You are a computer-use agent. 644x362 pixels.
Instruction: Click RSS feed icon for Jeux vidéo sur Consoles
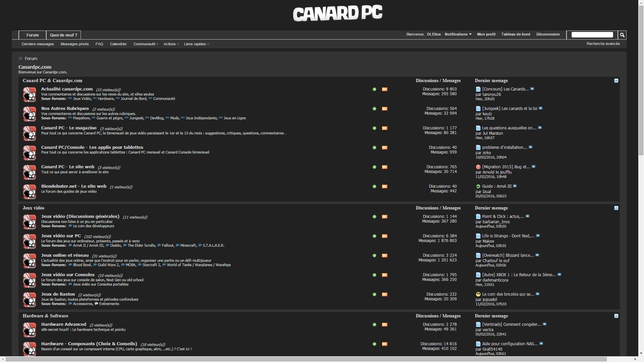coord(385,275)
